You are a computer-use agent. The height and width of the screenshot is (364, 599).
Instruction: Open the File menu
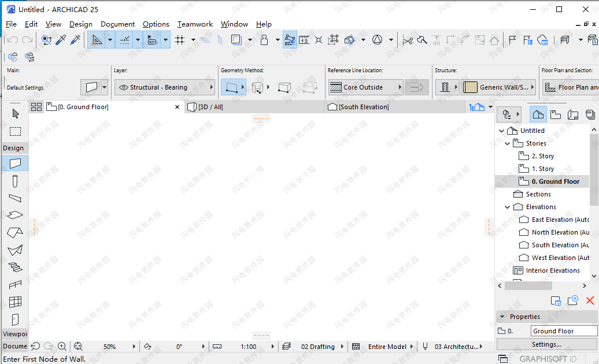click(x=11, y=24)
